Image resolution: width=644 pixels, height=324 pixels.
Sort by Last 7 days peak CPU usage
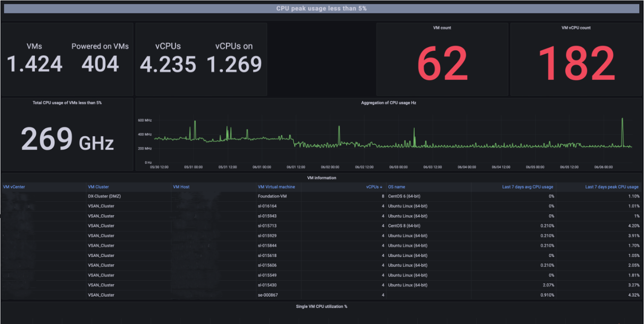tap(612, 187)
